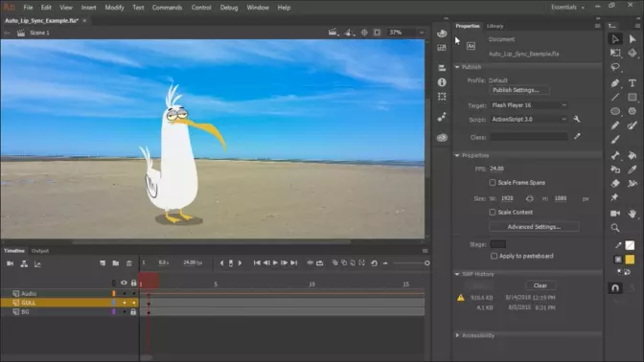Viewport: 644px width, 362px height.
Task: Check Apply to pasteboard option
Action: tap(494, 256)
